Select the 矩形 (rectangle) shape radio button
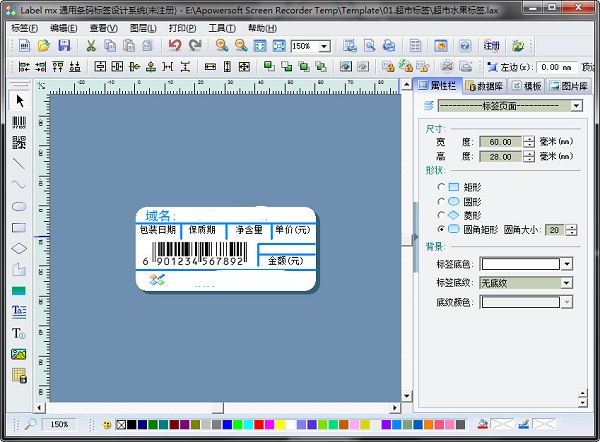600x442 pixels. click(x=442, y=187)
